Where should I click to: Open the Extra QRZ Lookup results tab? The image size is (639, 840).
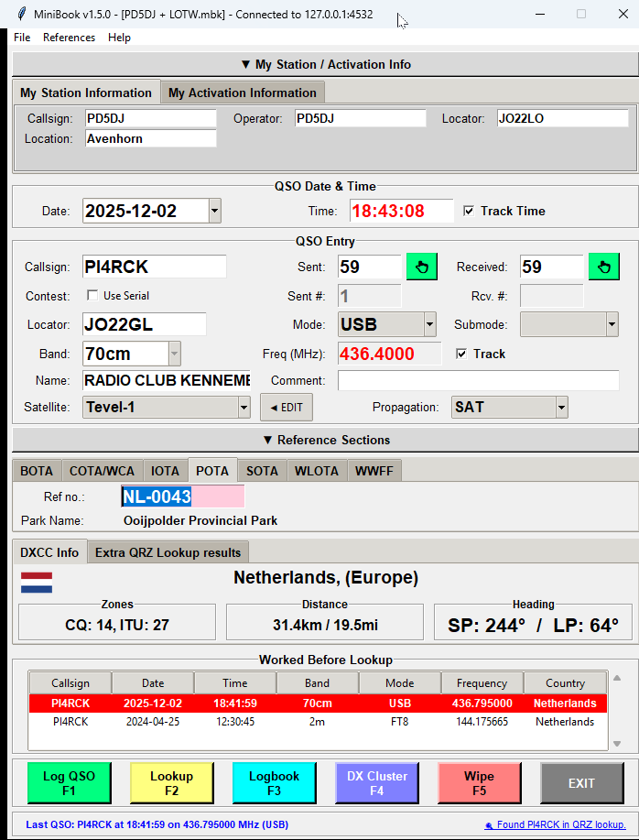[168, 552]
